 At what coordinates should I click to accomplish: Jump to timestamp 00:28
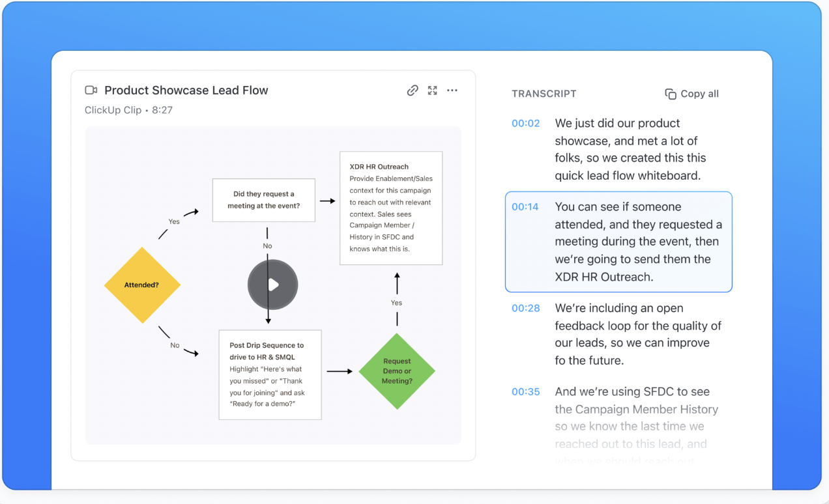(526, 308)
